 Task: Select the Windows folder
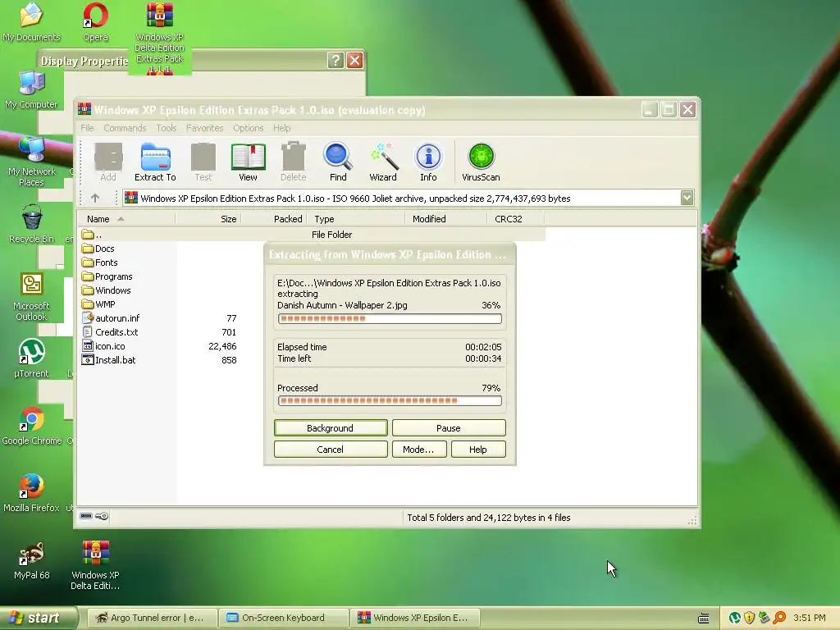[x=106, y=290]
